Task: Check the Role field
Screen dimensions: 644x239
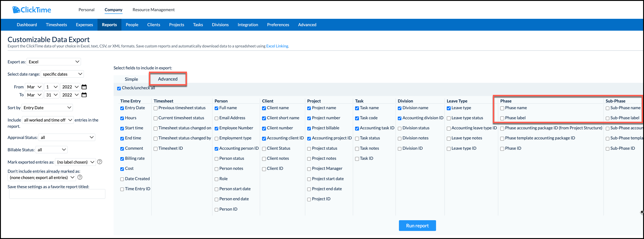Action: 216,179
